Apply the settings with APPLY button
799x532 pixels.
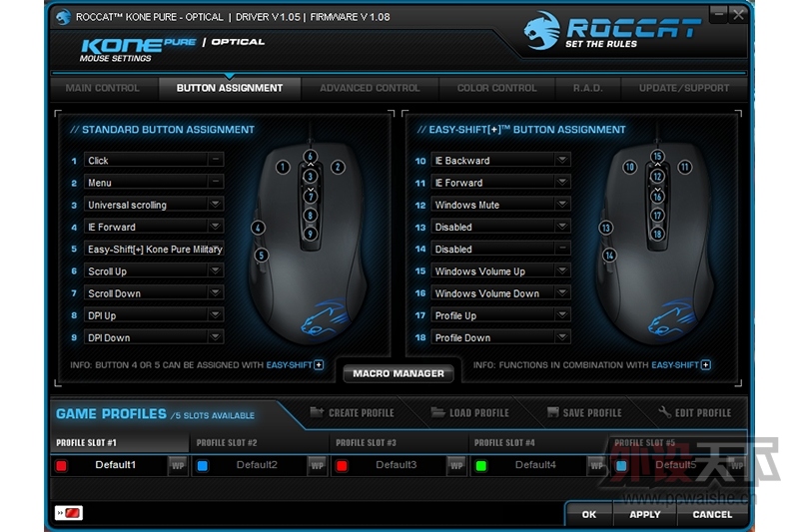pyautogui.click(x=644, y=514)
